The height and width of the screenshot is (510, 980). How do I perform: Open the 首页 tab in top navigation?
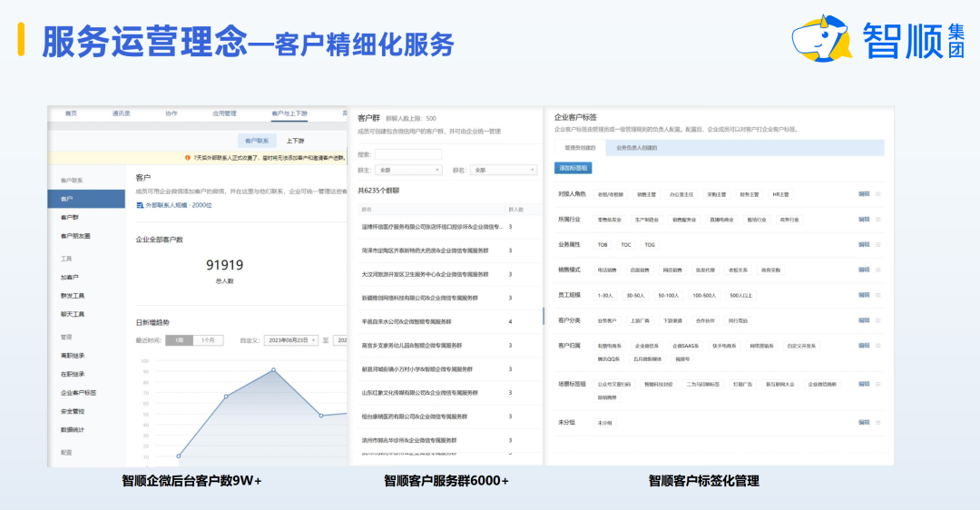(72, 113)
